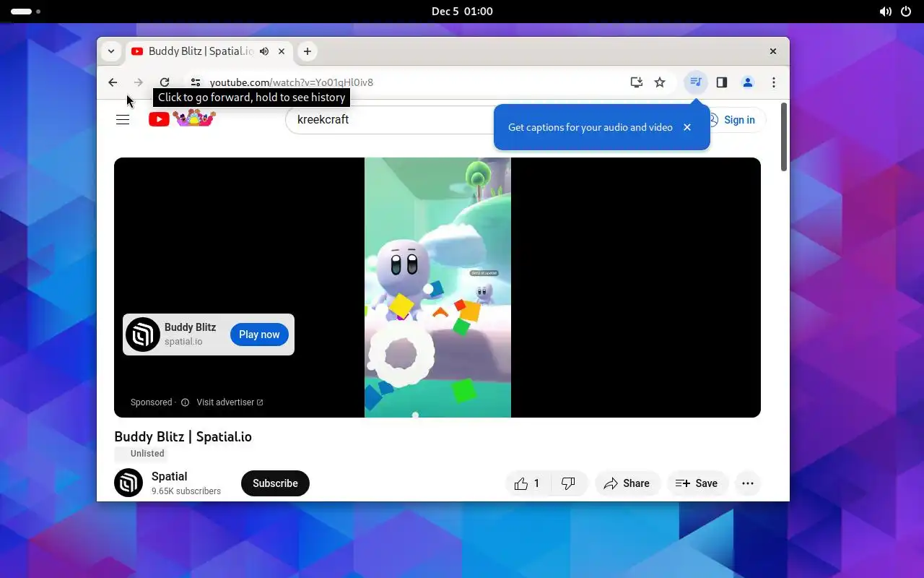Open ad info icon next to Sponsored

(185, 402)
